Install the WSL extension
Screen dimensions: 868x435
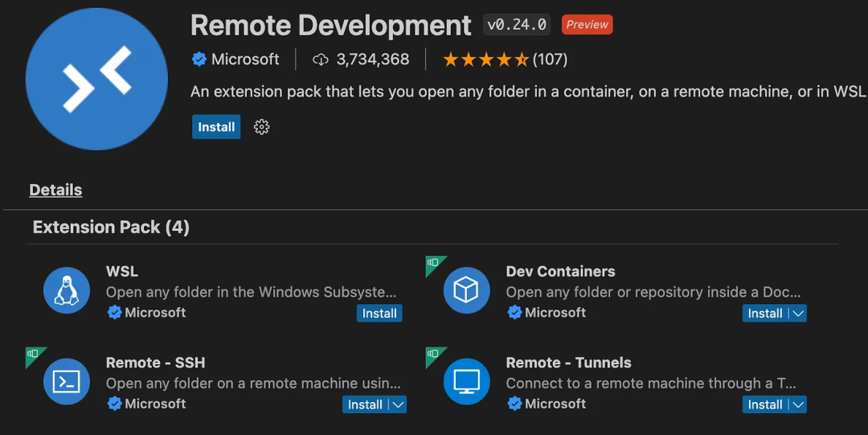click(379, 313)
